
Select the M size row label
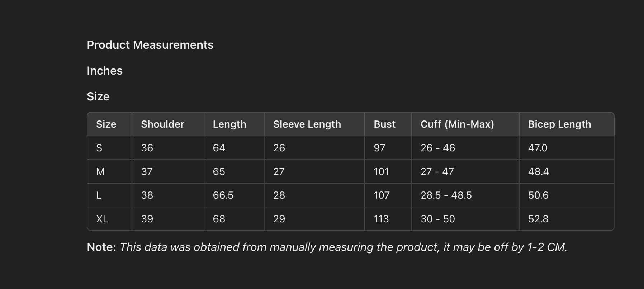tap(100, 171)
